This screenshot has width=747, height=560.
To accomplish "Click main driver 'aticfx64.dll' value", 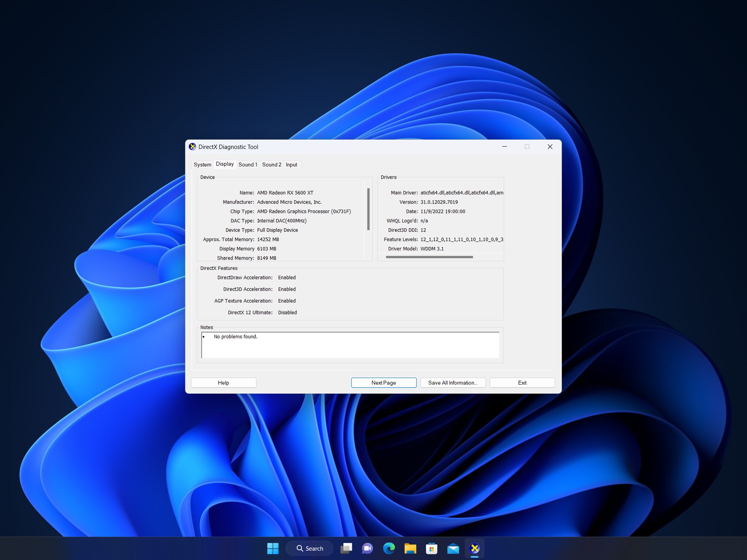I will point(462,192).
